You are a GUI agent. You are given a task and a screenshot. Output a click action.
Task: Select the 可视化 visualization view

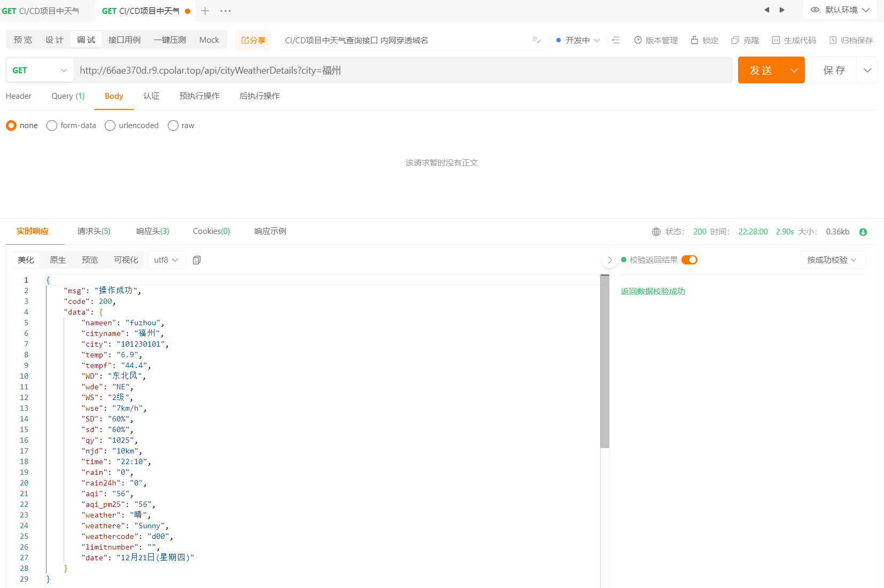pos(126,260)
